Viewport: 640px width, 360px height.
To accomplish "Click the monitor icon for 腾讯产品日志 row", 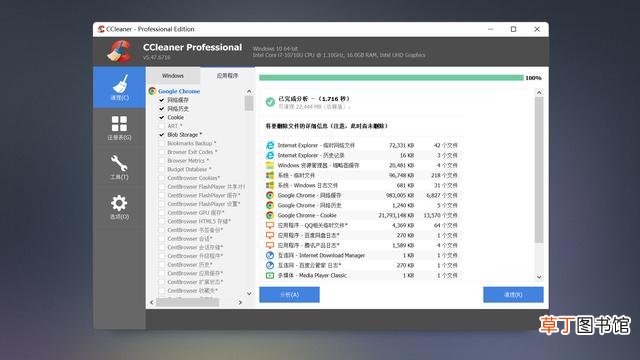I will click(x=270, y=245).
